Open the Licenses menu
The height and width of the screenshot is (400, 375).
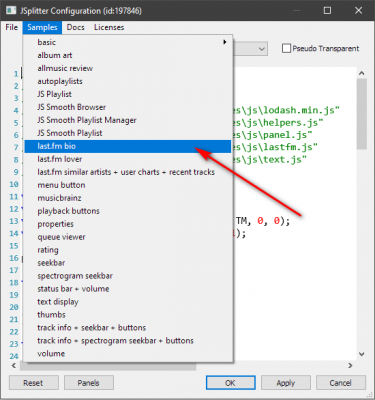pyautogui.click(x=109, y=27)
